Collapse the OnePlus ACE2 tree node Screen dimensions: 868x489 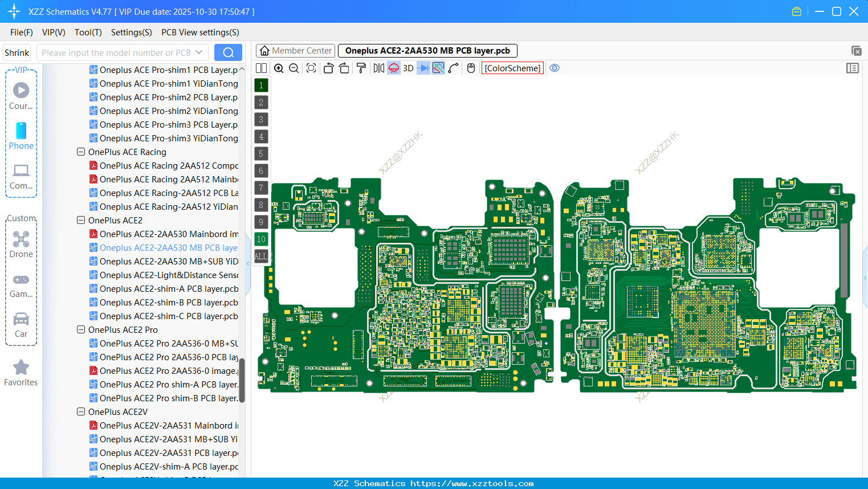[x=80, y=220]
